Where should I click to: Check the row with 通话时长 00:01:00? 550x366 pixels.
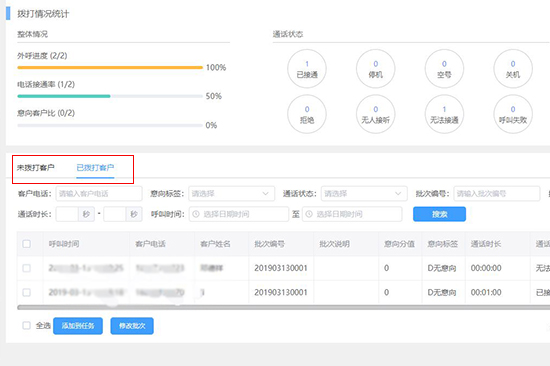coord(27,292)
